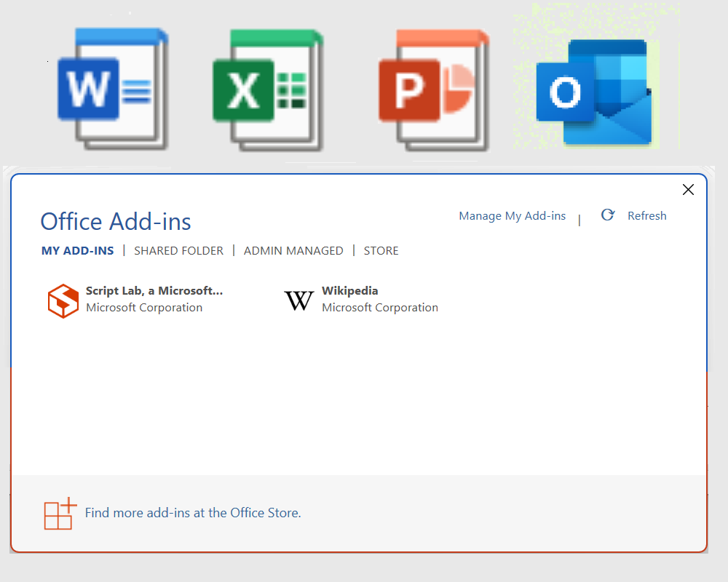Image resolution: width=728 pixels, height=582 pixels.
Task: Click the Refresh text label
Action: [x=646, y=216]
